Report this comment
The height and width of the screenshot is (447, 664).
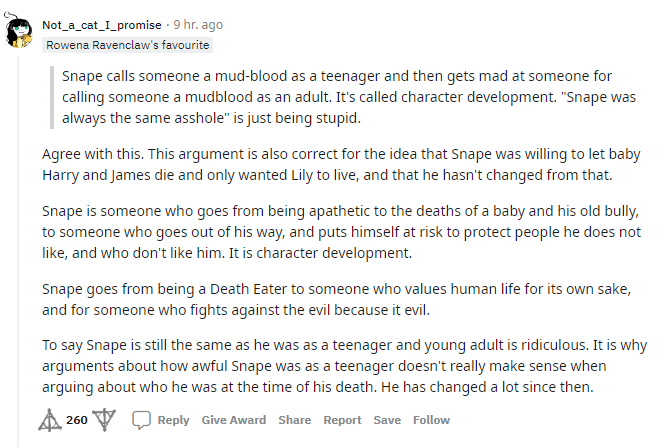coord(342,420)
